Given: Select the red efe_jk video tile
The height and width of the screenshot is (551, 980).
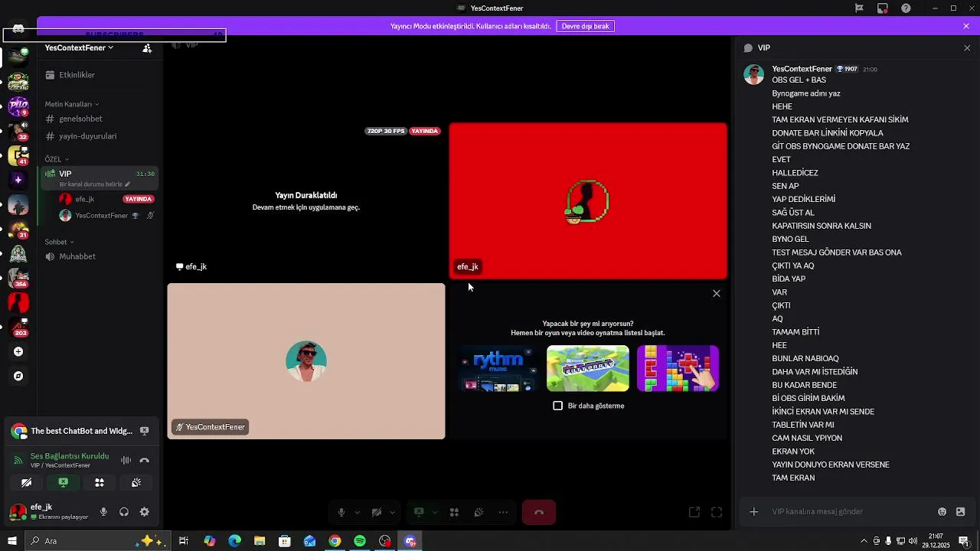Looking at the screenshot, I should coord(588,201).
